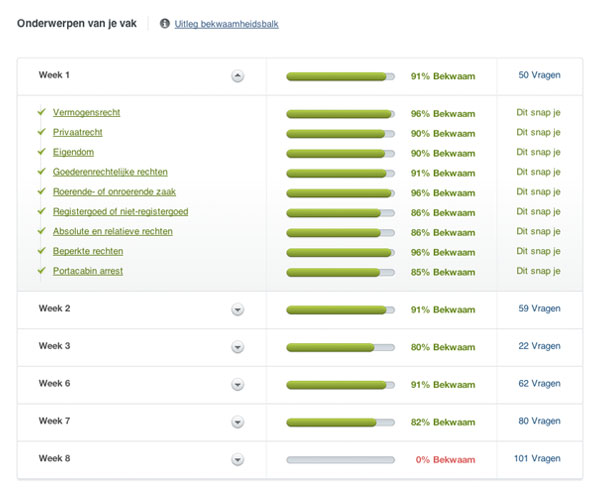
Task: Expand the Week 2 section
Action: [x=237, y=309]
